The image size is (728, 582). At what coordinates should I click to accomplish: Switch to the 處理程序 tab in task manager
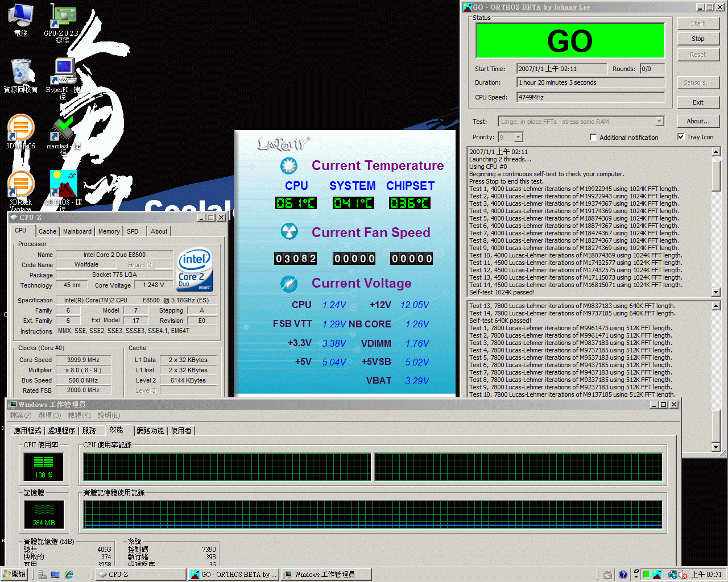[x=62, y=431]
